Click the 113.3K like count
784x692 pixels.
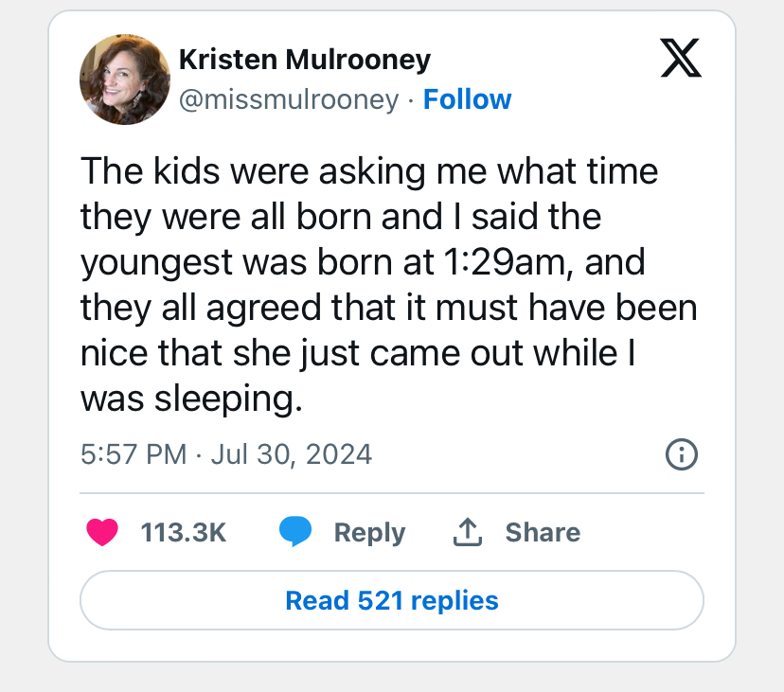click(x=184, y=533)
